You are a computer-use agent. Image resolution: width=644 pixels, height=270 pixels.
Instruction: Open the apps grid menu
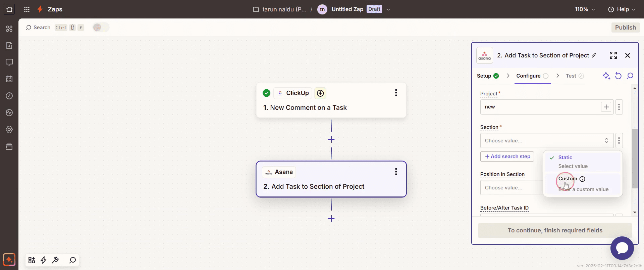click(x=27, y=9)
